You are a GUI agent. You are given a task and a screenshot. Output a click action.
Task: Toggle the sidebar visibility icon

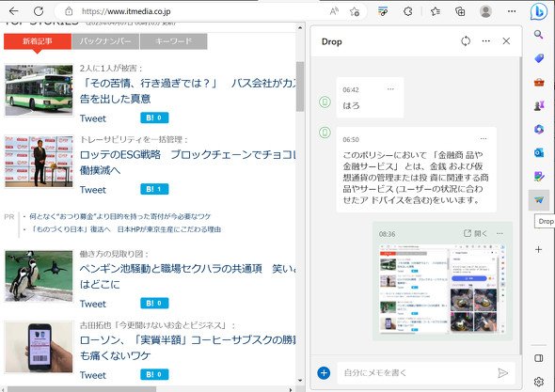[x=539, y=358]
